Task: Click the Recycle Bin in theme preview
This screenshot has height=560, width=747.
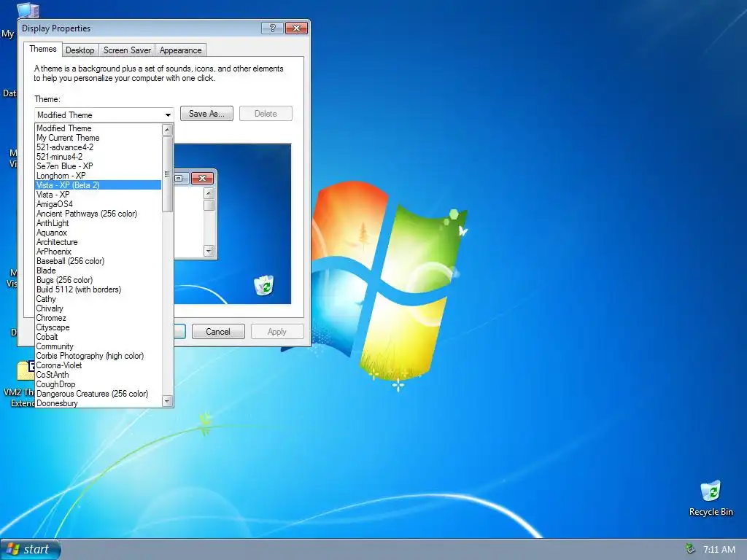Action: (x=264, y=285)
